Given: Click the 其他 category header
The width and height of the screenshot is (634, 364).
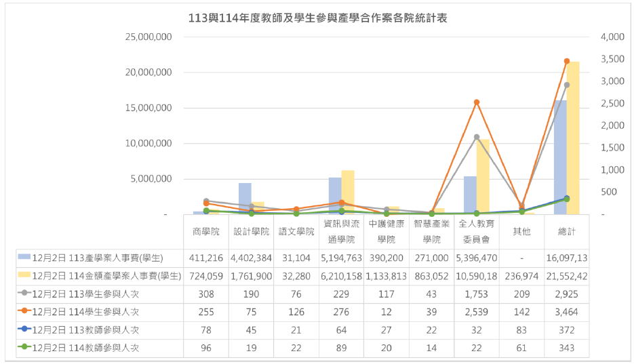Looking at the screenshot, I should coord(521,232).
